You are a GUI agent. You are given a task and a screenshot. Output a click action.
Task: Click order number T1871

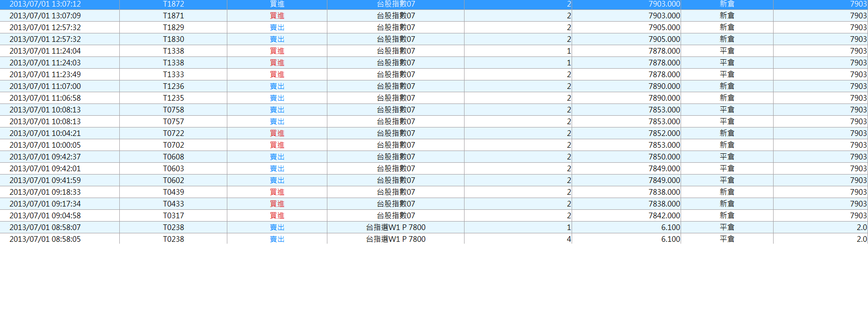[x=173, y=16]
